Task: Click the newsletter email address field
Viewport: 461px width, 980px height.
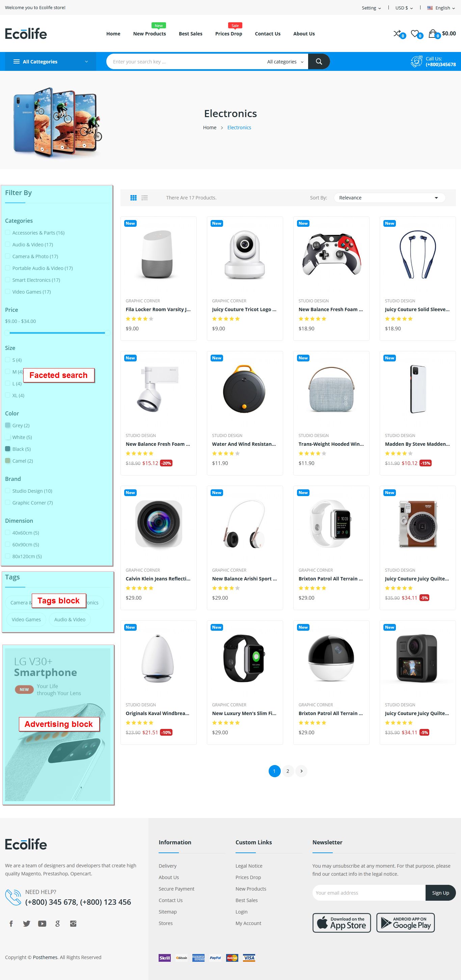Action: 369,893
